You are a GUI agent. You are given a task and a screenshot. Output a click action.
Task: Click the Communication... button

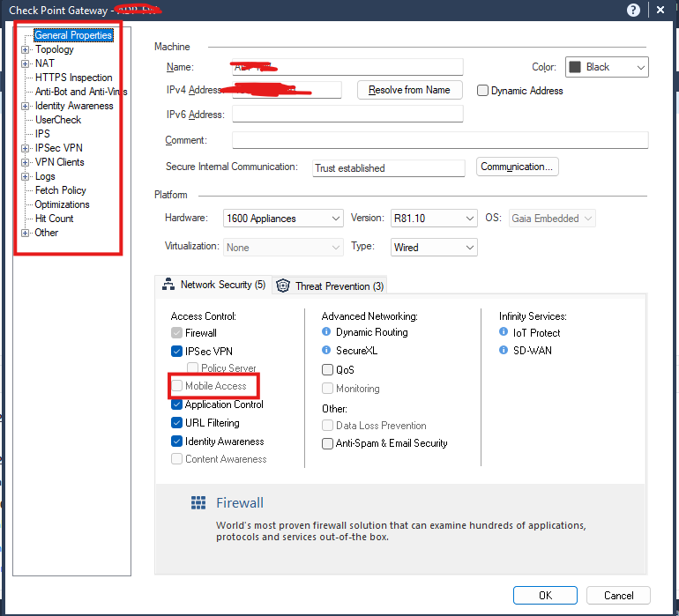tap(517, 167)
